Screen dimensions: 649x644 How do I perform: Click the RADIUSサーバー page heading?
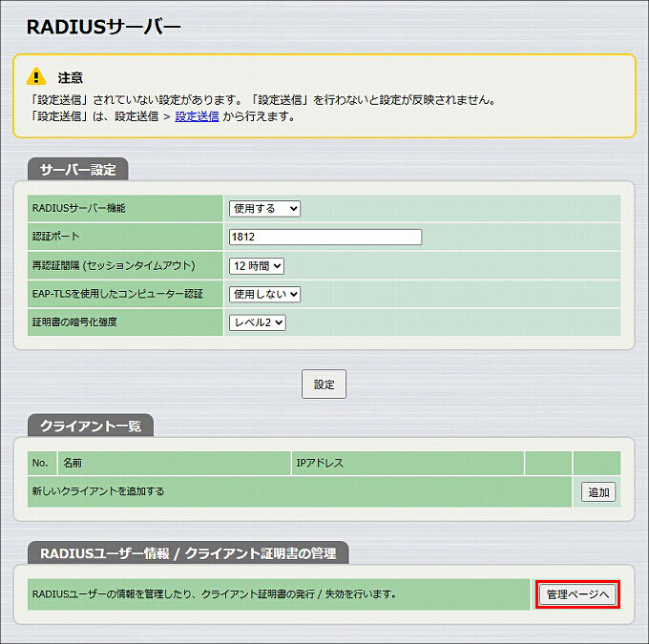pos(104,28)
